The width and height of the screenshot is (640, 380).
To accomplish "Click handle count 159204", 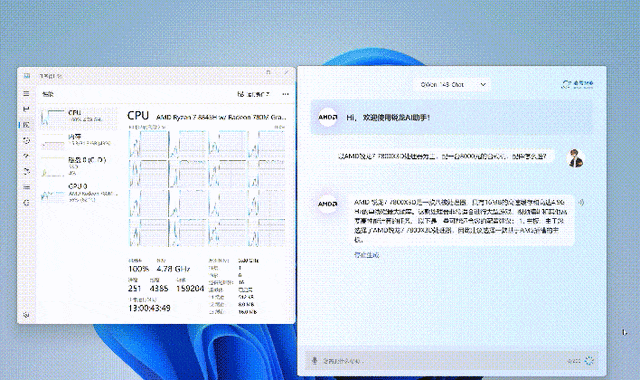I will pos(190,288).
